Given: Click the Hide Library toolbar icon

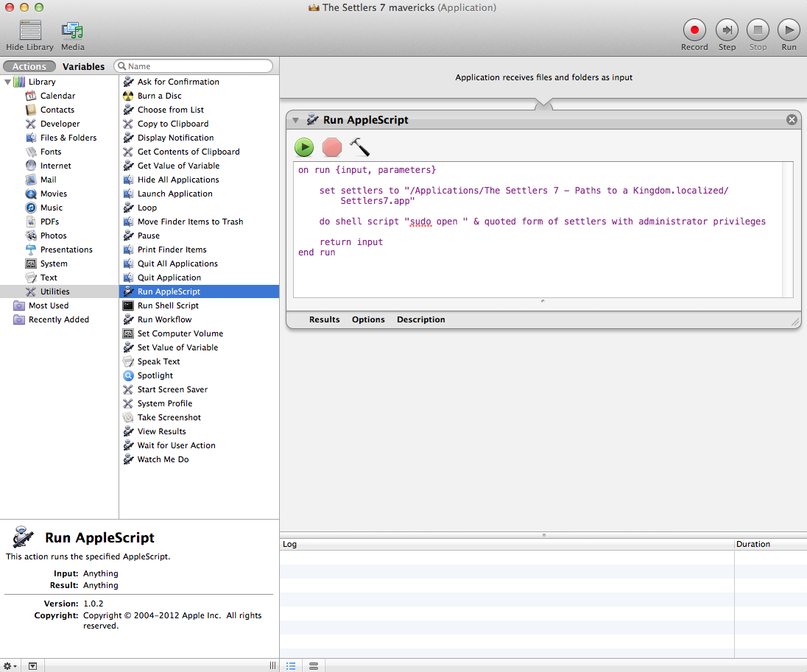Looking at the screenshot, I should [x=29, y=30].
